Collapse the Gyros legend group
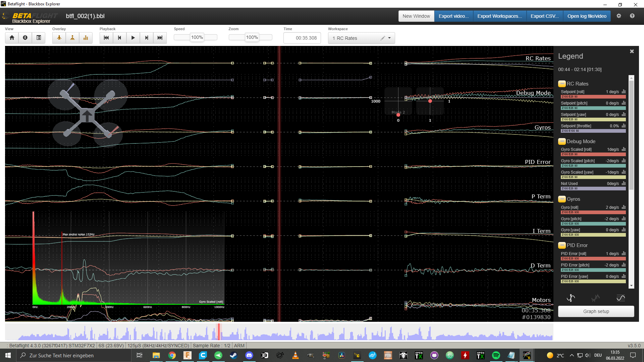The image size is (644, 362). pos(562,199)
